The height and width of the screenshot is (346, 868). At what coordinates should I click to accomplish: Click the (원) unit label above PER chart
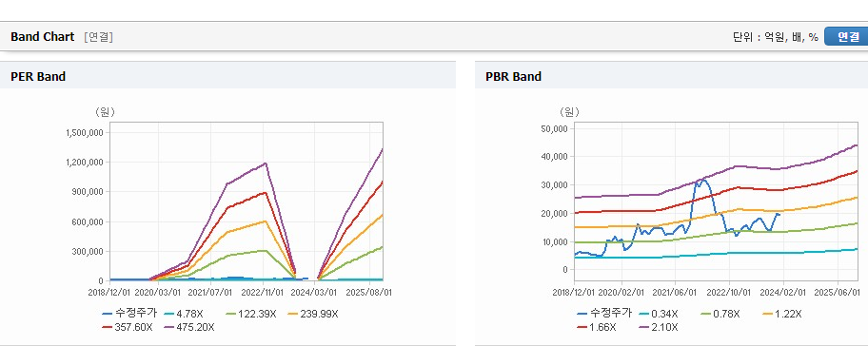[x=105, y=112]
